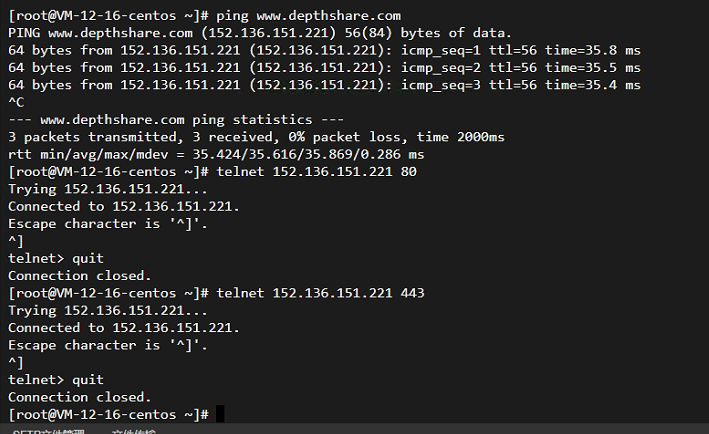
Task: Open the SFTP文件管理 tab
Action: click(48, 431)
